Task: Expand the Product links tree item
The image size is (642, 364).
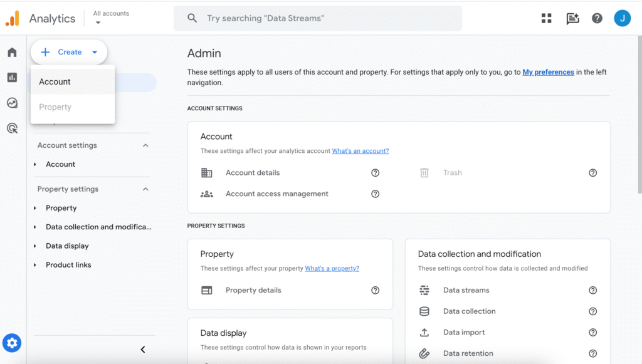Action: 35,265
